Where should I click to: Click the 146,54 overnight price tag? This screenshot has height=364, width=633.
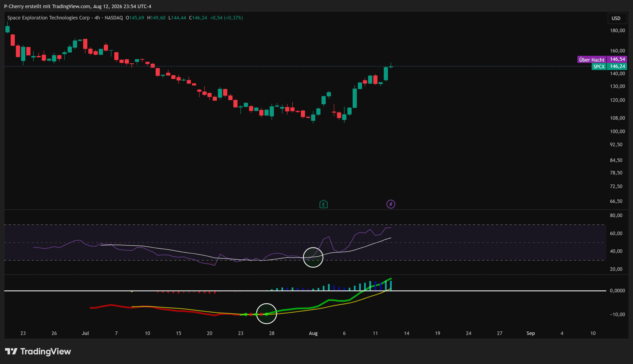[x=617, y=59]
